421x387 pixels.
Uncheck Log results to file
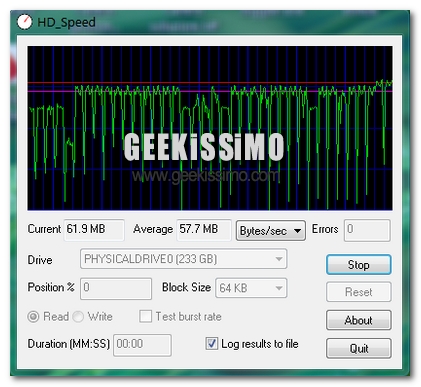click(x=212, y=344)
